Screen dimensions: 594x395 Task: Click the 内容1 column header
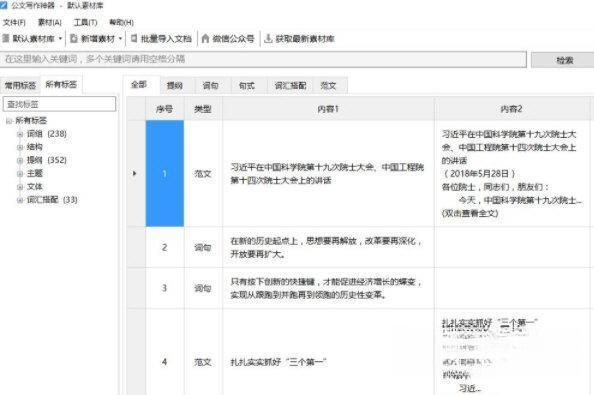pos(328,109)
